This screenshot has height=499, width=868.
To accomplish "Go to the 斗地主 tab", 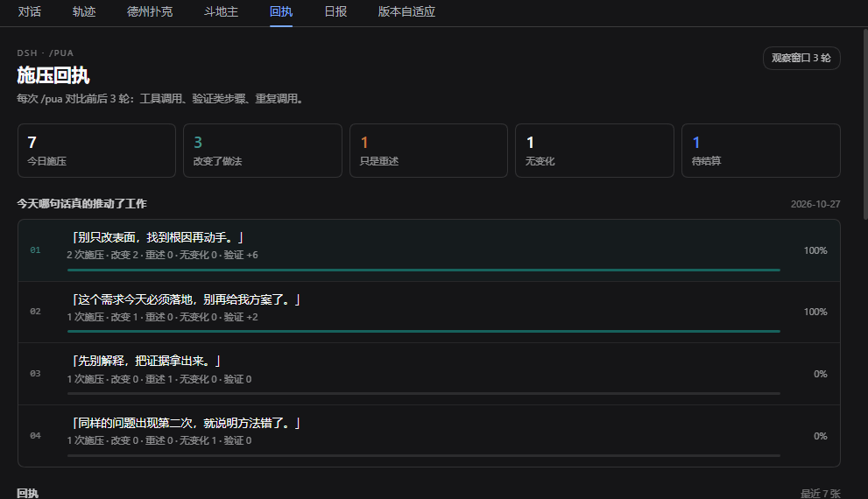I will click(221, 11).
